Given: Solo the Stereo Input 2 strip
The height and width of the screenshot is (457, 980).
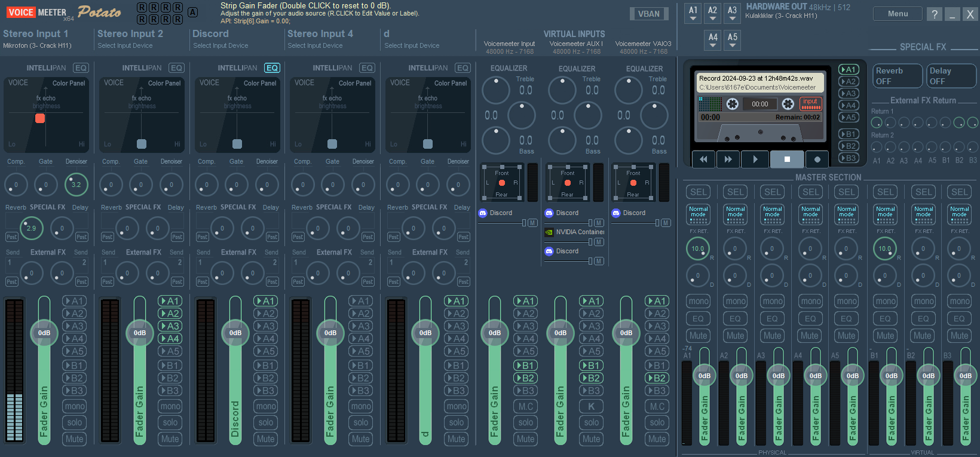Looking at the screenshot, I should pos(170,422).
